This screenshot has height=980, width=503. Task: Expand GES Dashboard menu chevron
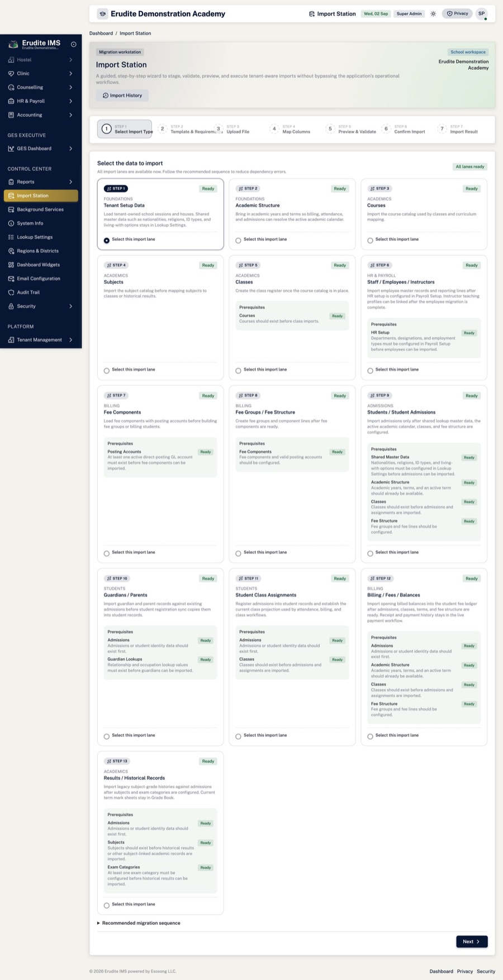pos(70,149)
